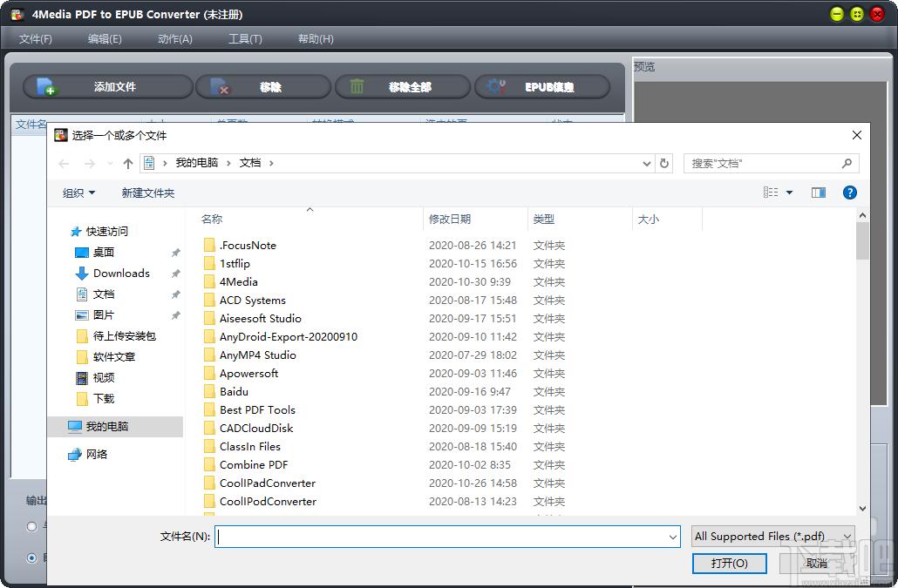898x588 pixels.
Task: Open the 动作(A) menu
Action: pos(174,39)
